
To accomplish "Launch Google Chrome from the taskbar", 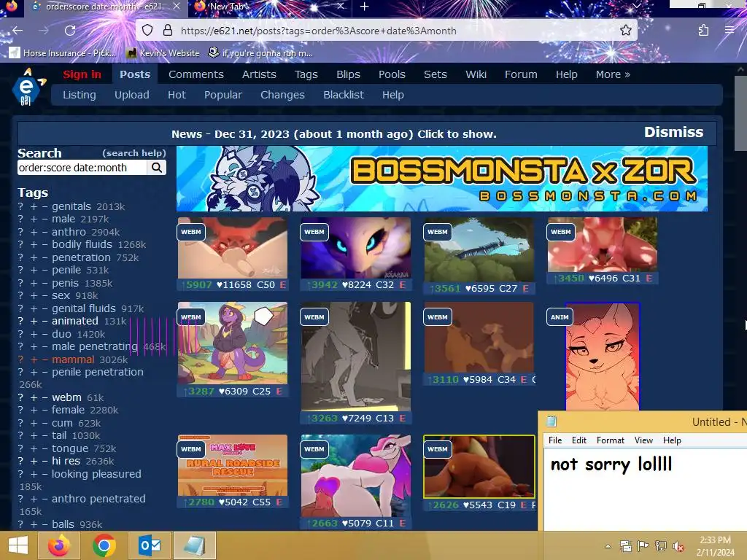I will coord(104,545).
